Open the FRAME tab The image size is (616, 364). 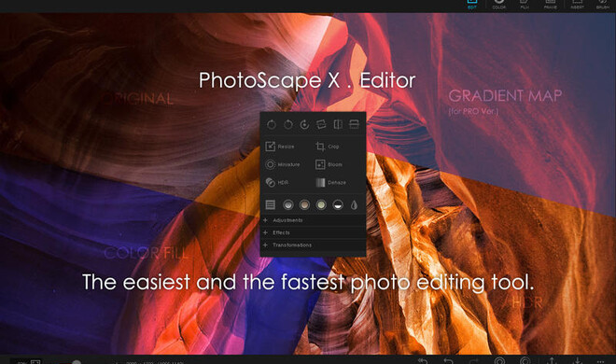pyautogui.click(x=550, y=5)
